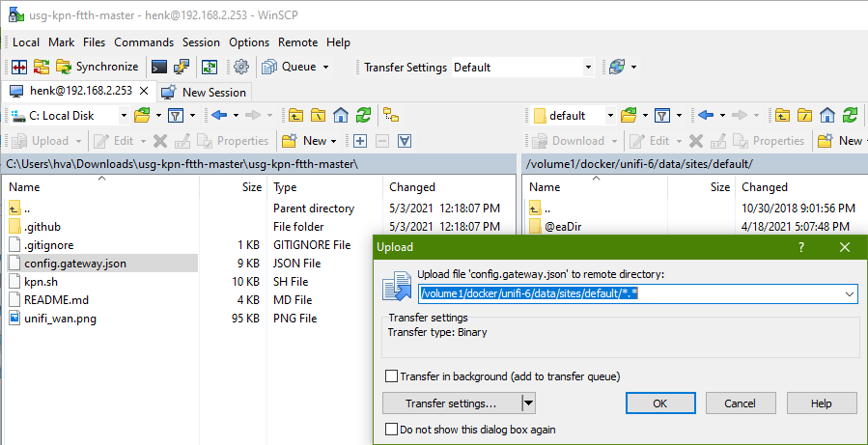Refresh the remote panel
The image size is (868, 445).
click(x=850, y=116)
